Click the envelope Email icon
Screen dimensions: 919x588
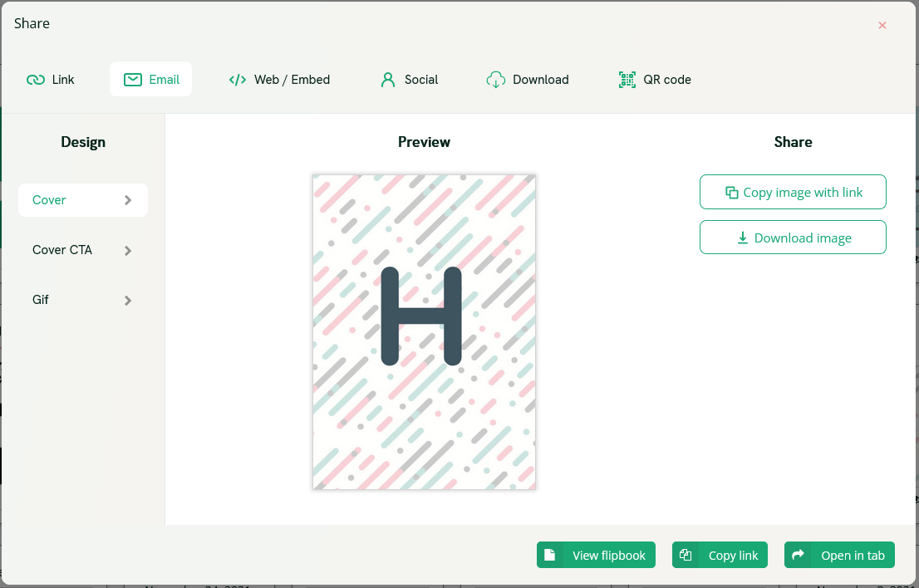133,80
